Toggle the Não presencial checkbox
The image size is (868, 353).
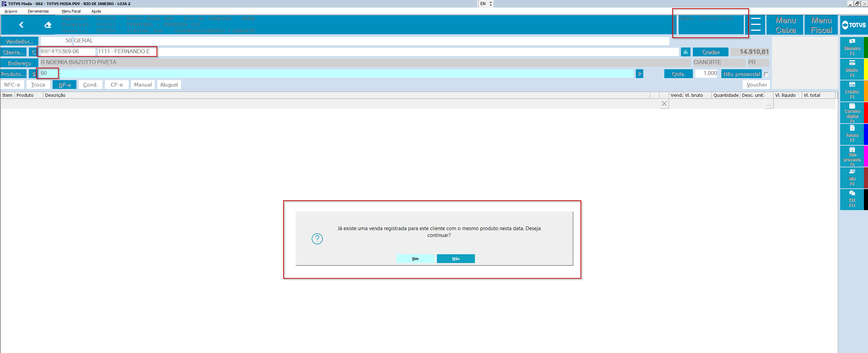766,74
